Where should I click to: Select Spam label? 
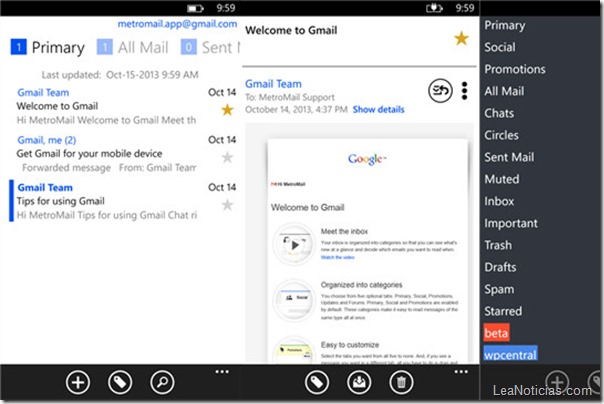(499, 289)
